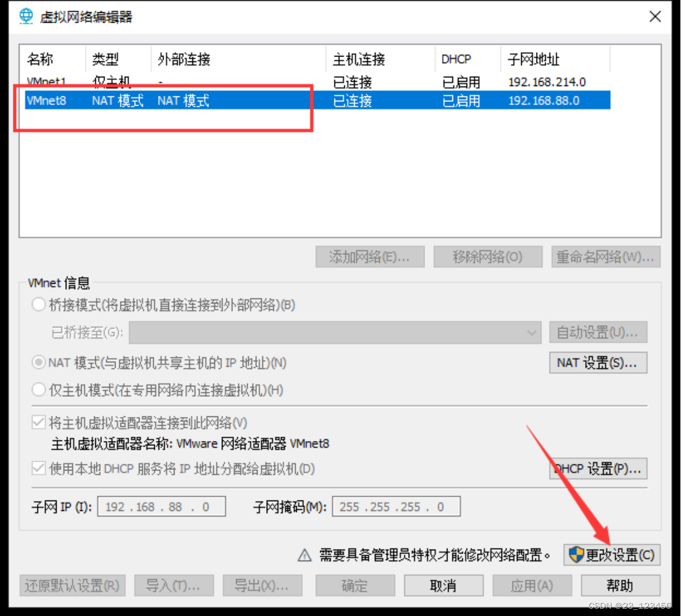Click inside the 子网 IP input field
The width and height of the screenshot is (681, 616).
161,506
